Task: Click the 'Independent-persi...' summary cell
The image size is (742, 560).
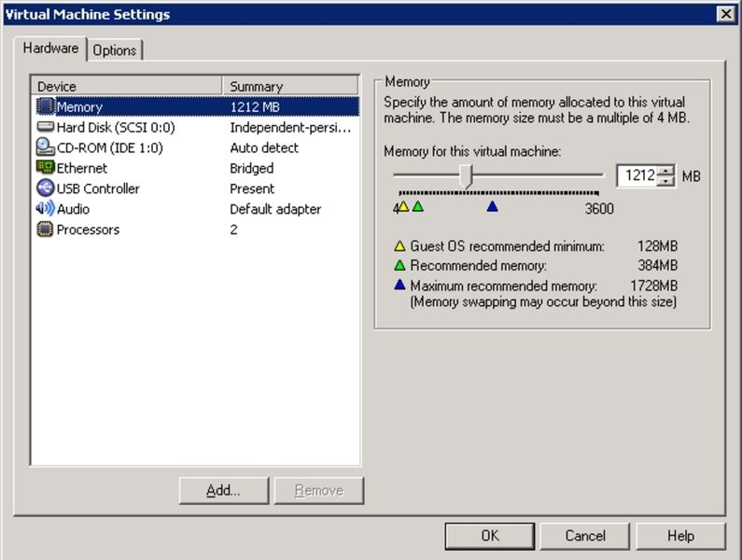Action: (x=290, y=127)
